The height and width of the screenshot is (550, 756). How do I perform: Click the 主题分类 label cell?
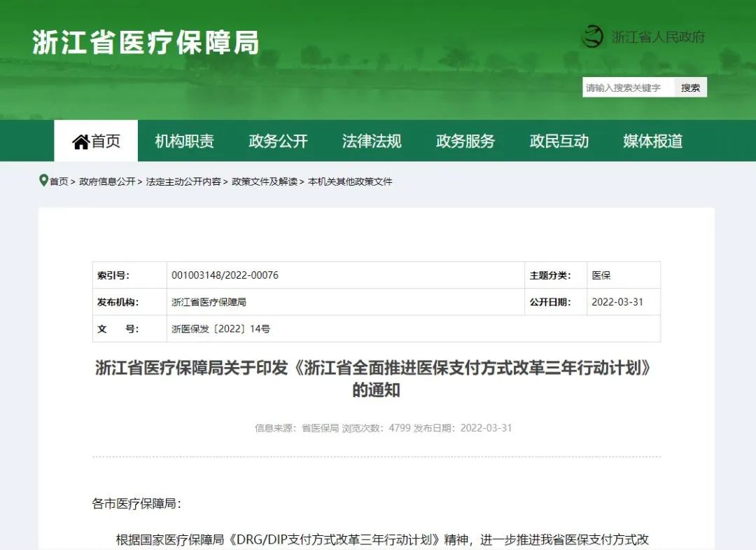pyautogui.click(x=555, y=275)
